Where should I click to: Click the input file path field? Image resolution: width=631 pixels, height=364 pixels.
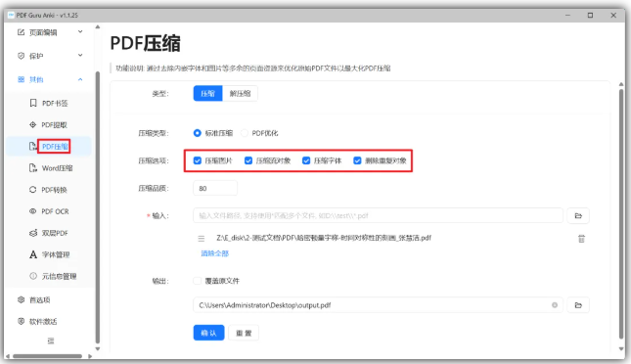coord(378,216)
